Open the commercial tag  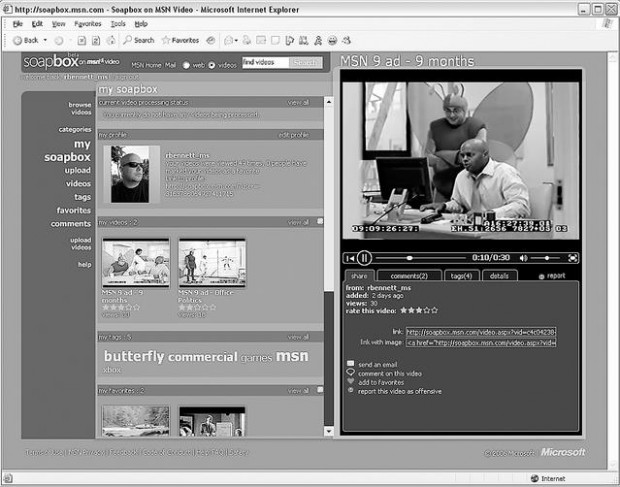[202, 357]
